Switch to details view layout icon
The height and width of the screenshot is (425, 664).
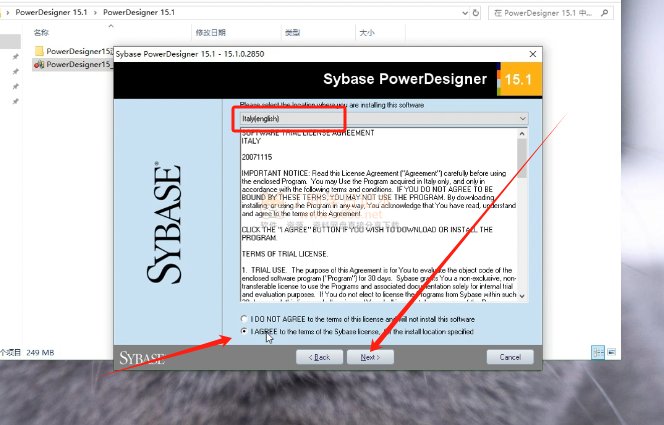coord(597,352)
